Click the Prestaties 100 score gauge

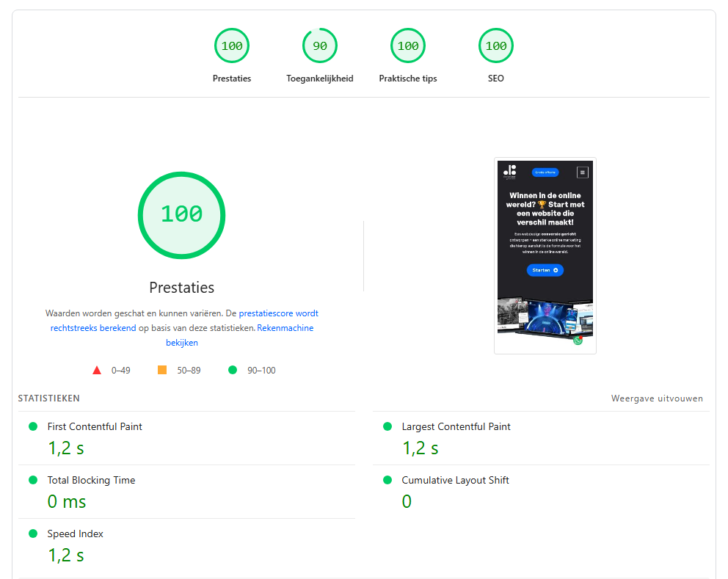tap(232, 45)
